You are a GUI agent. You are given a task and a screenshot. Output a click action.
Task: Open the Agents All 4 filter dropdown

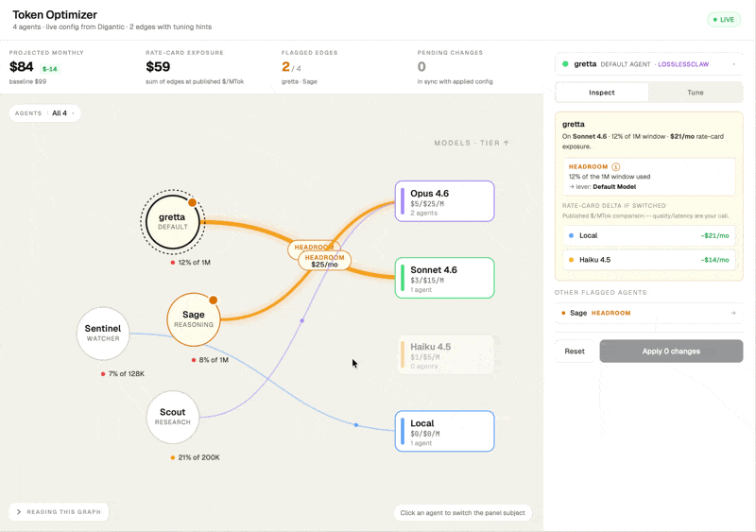tap(44, 113)
